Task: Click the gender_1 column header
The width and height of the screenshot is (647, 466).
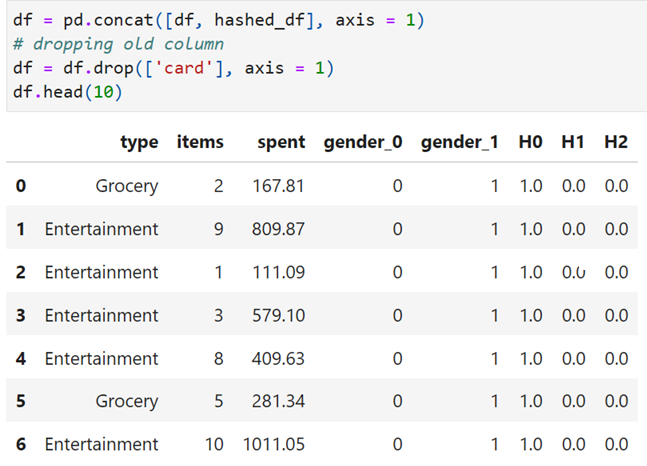Action: [460, 142]
